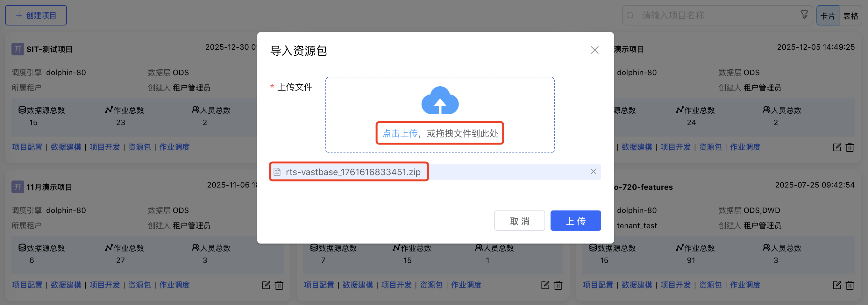Image resolution: width=868 pixels, height=305 pixels.
Task: Open 项目开发 for SIT-测试项目
Action: [x=105, y=147]
